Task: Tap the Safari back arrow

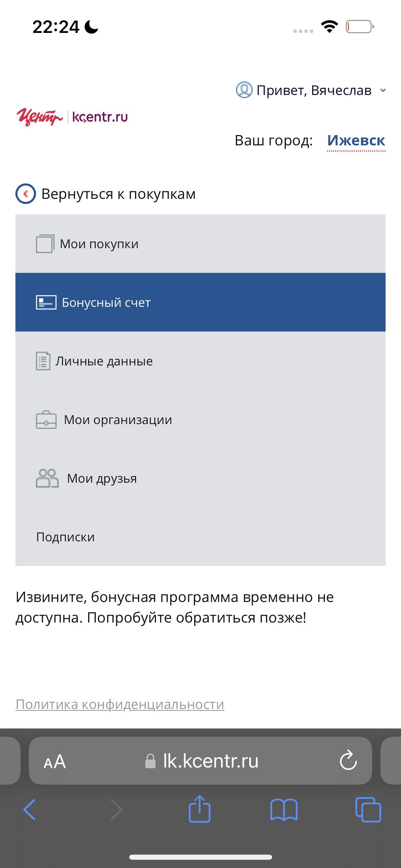Action: 29,810
